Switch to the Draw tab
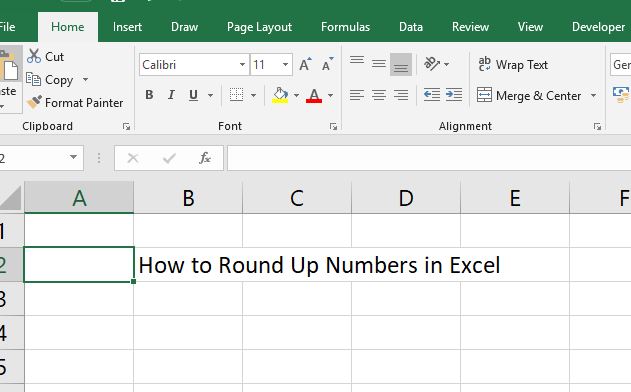Image resolution: width=631 pixels, height=392 pixels. coord(184,27)
